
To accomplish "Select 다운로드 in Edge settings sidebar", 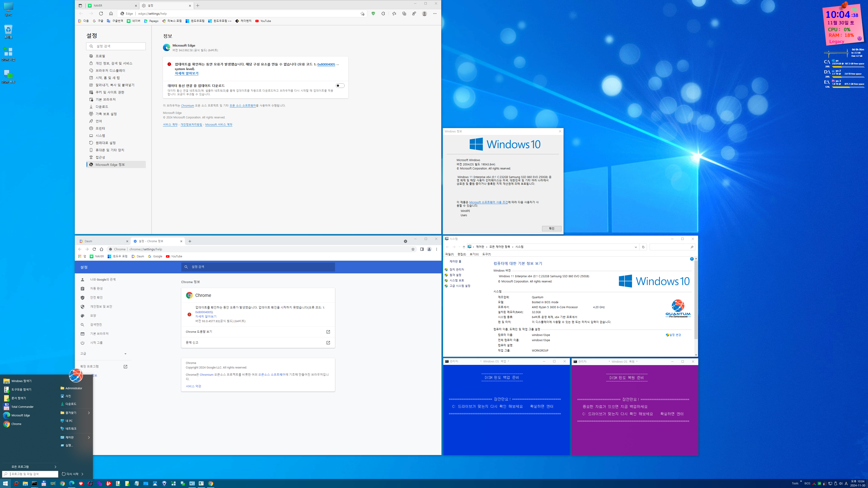I will pyautogui.click(x=116, y=106).
